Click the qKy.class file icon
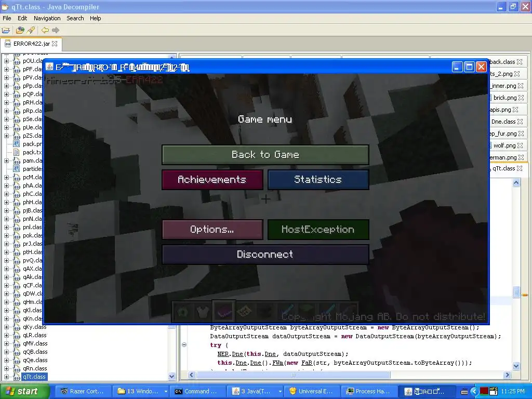 click(x=16, y=327)
